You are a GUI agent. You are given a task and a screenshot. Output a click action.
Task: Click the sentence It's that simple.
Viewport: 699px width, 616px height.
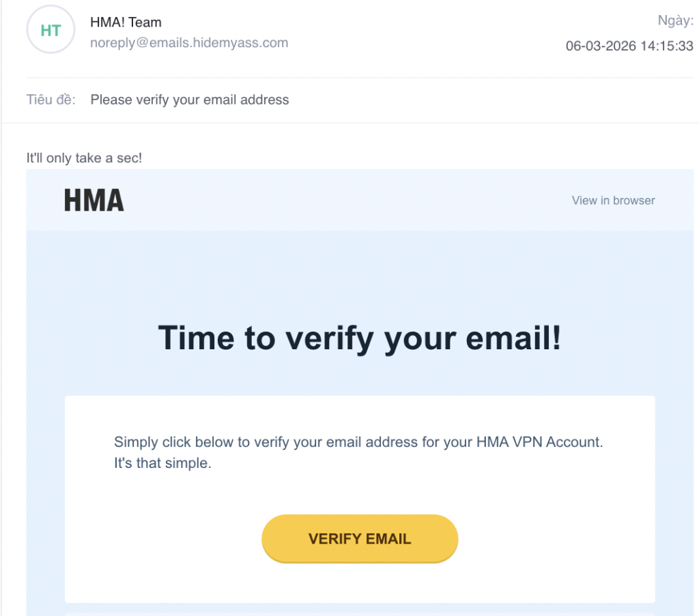click(x=163, y=464)
